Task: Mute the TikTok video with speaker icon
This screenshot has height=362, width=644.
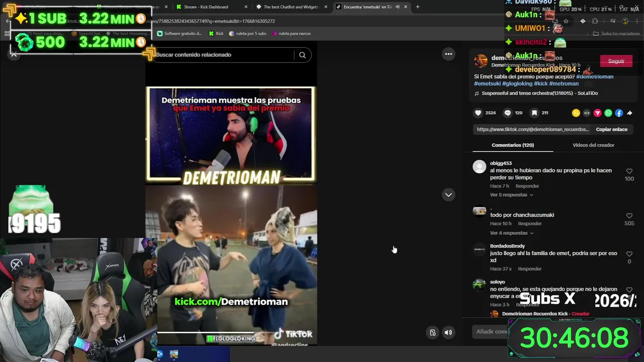Action: tap(448, 332)
